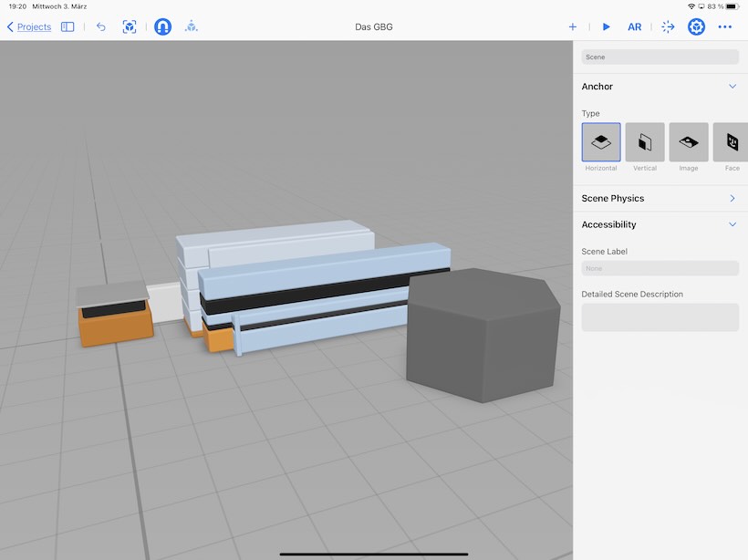The height and width of the screenshot is (560, 748).
Task: Choose Image anchor type
Action: [x=689, y=142]
